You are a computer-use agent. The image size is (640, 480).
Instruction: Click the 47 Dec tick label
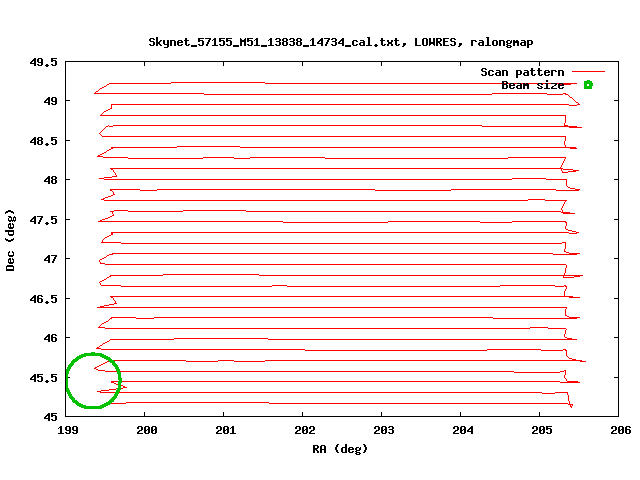click(x=50, y=259)
